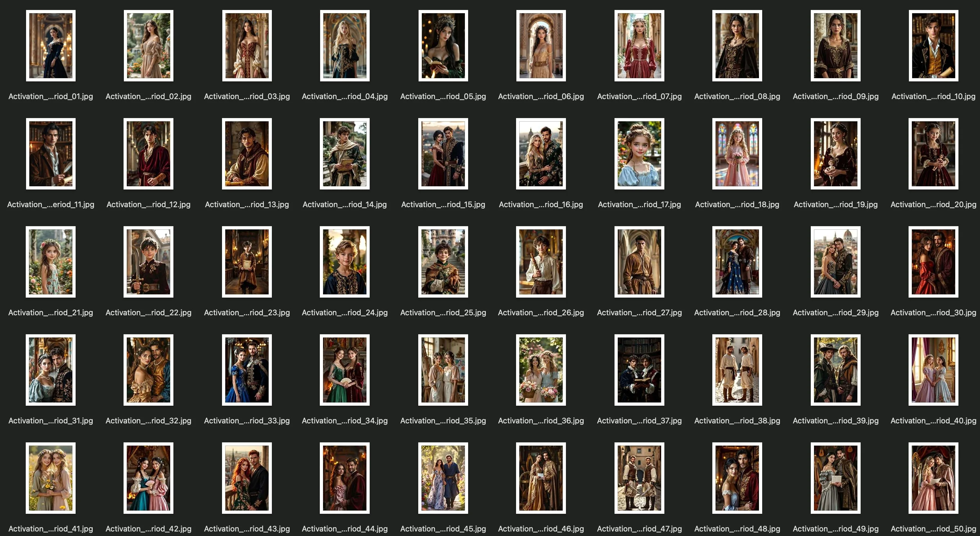
Task: Click thumbnail Activation_...riod_47.jpg
Action: pos(639,478)
